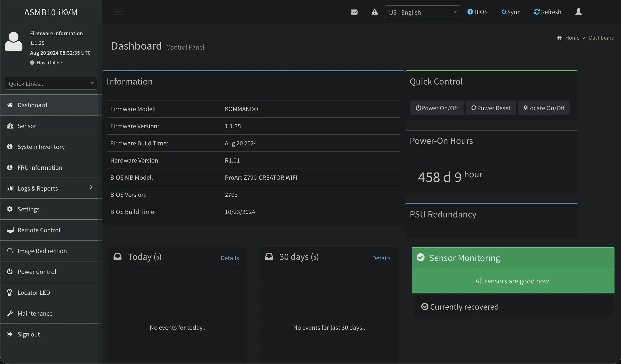Click the Dashboard home icon in sidebar
The width and height of the screenshot is (621, 364).
[10, 105]
